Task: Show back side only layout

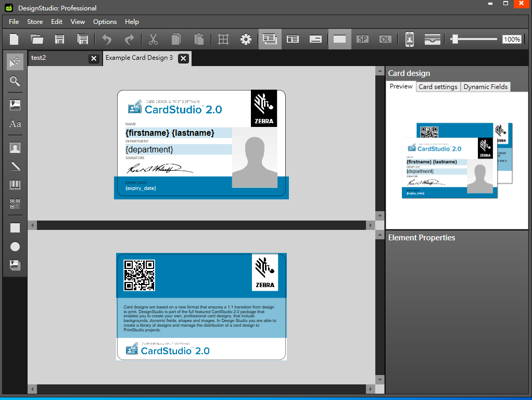Action: [x=315, y=40]
